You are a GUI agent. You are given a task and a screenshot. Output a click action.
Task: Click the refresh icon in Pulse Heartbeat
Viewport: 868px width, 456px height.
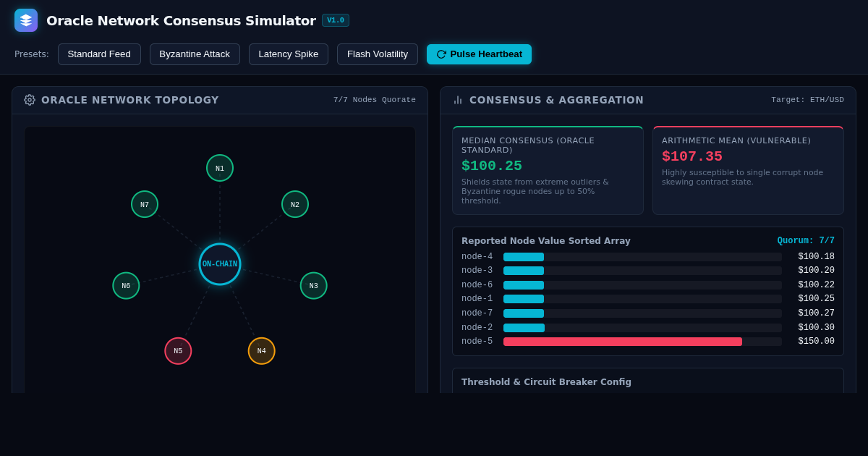tap(441, 54)
